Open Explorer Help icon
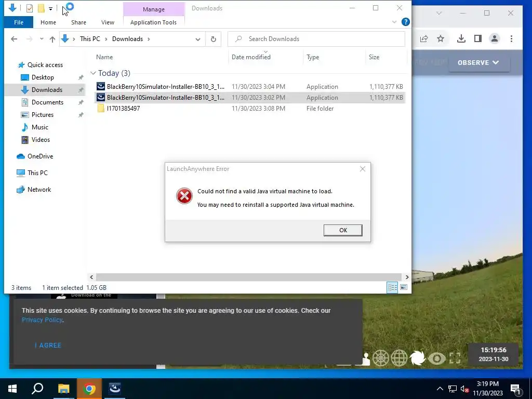This screenshot has width=532, height=399. 405,22
